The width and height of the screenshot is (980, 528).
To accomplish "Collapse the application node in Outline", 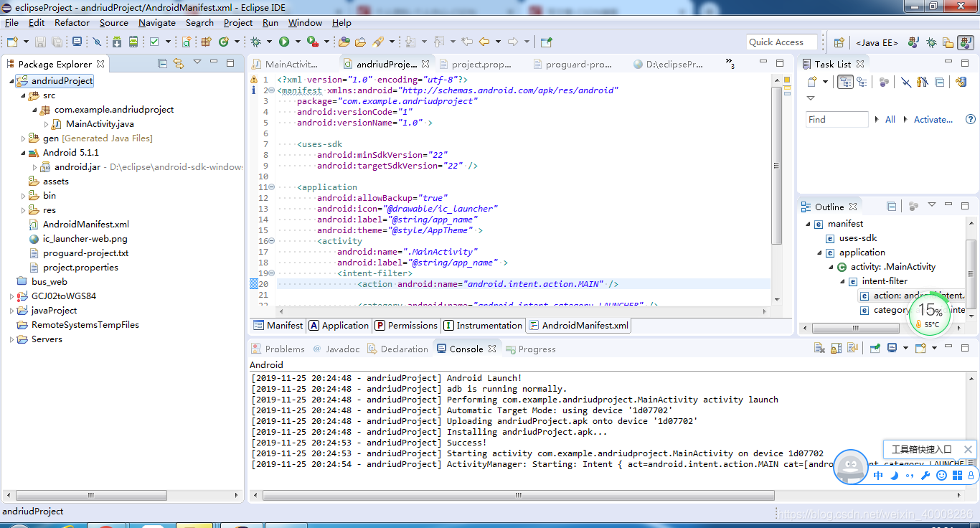I will click(x=820, y=253).
